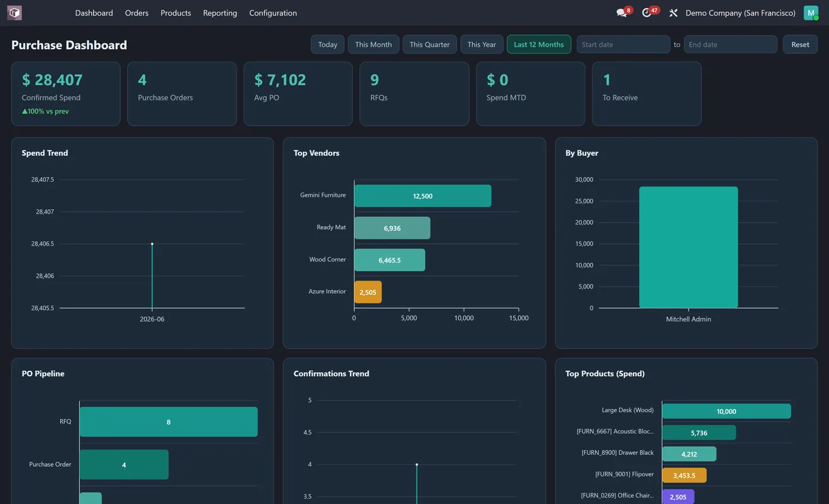Viewport: 829px width, 504px height.
Task: Select the Last 12 Months filter
Action: click(x=539, y=44)
